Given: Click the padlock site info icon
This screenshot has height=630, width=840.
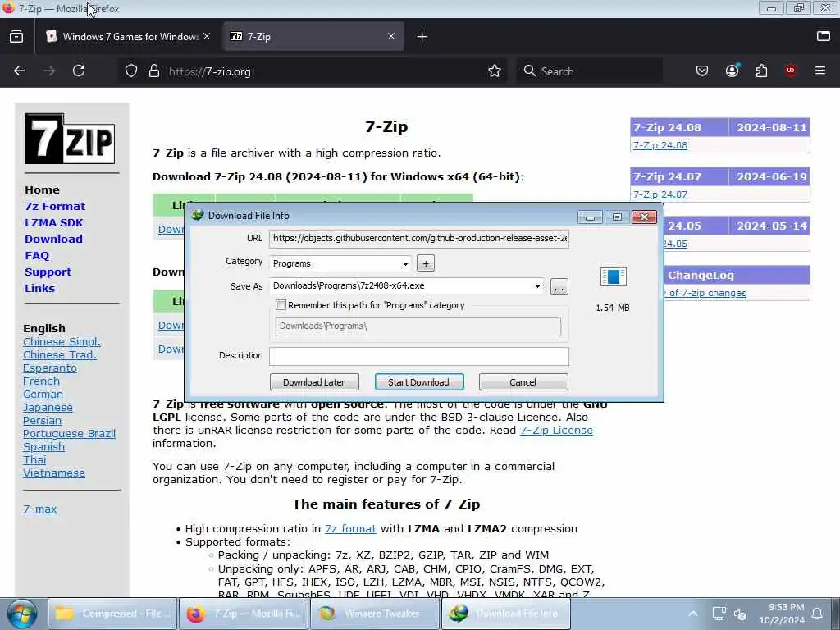Looking at the screenshot, I should tap(154, 71).
